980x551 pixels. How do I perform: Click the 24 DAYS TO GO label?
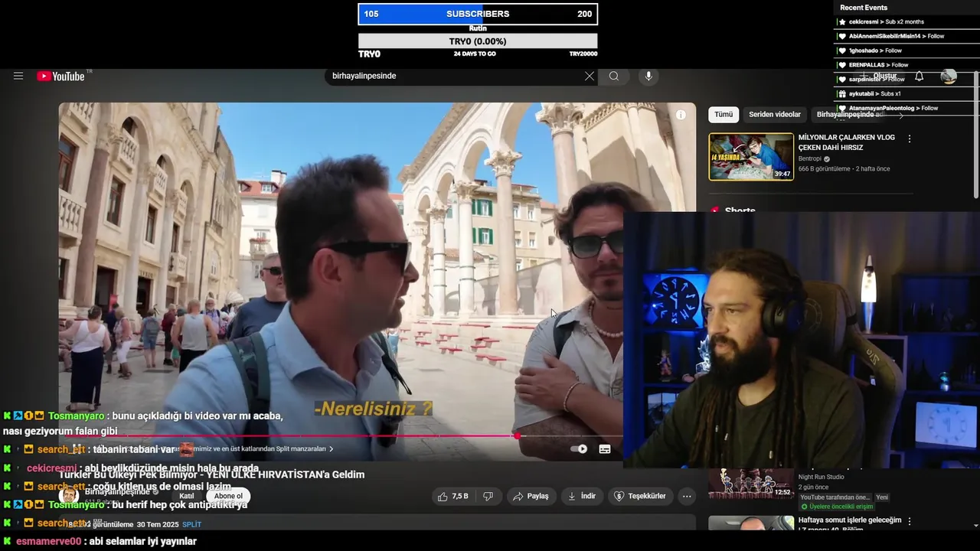(475, 54)
